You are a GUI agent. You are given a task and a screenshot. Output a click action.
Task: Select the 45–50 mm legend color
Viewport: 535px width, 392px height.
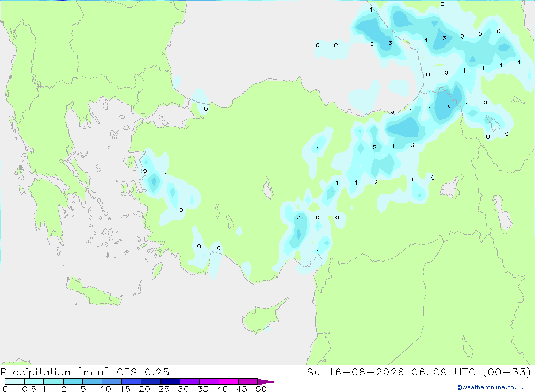[248, 381]
